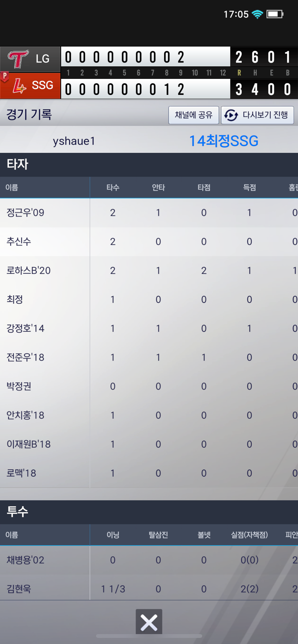
Task: Close the game record with X
Action: click(x=149, y=621)
